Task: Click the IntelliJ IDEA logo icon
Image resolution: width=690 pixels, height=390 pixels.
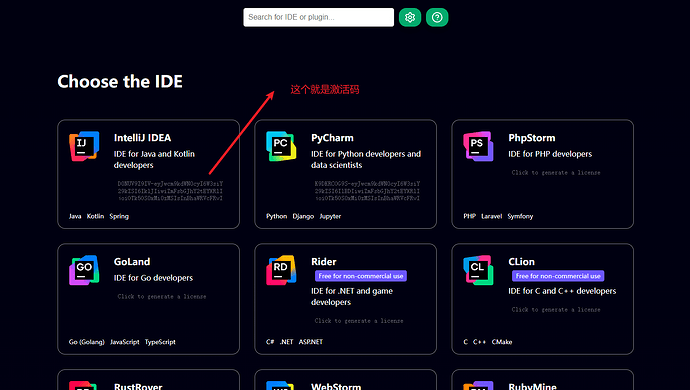Action: 84,146
